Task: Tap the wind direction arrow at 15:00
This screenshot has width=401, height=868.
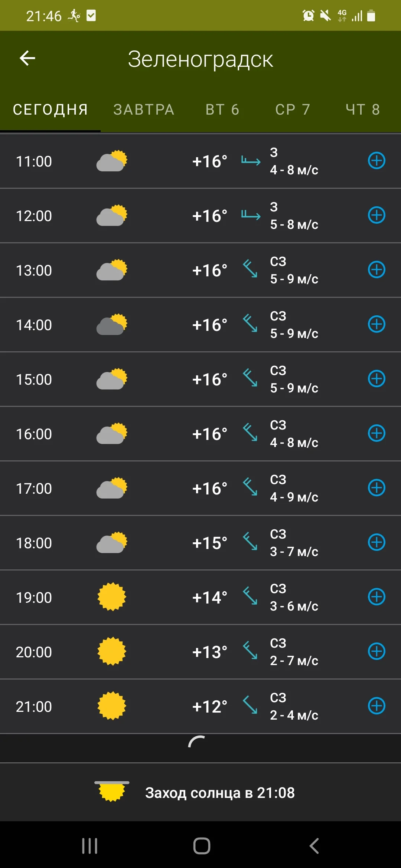Action: [x=250, y=378]
